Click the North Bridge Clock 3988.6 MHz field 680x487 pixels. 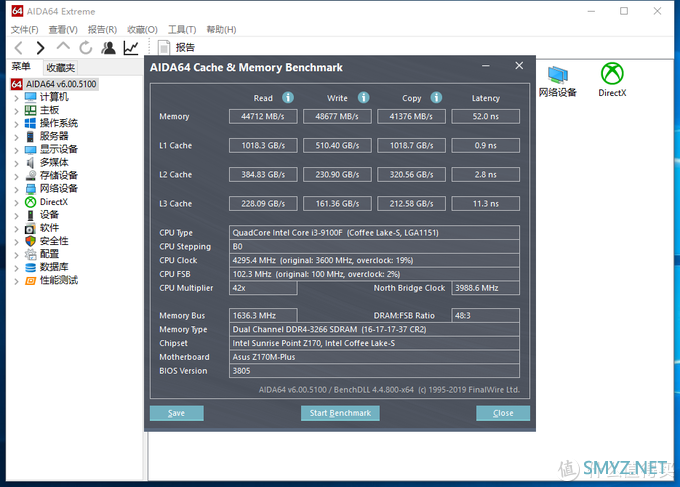coord(485,288)
